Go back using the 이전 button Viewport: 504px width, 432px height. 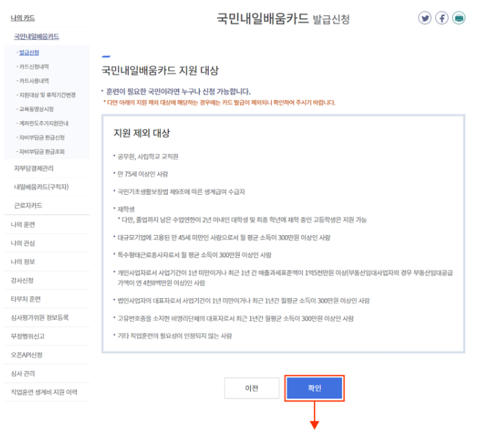tap(252, 388)
